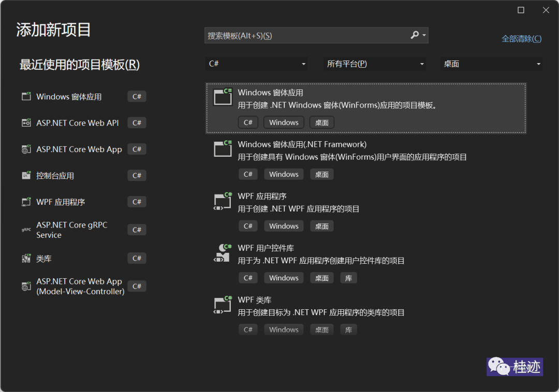Click the selected Windows 窗体应用 template icon

[x=223, y=97]
